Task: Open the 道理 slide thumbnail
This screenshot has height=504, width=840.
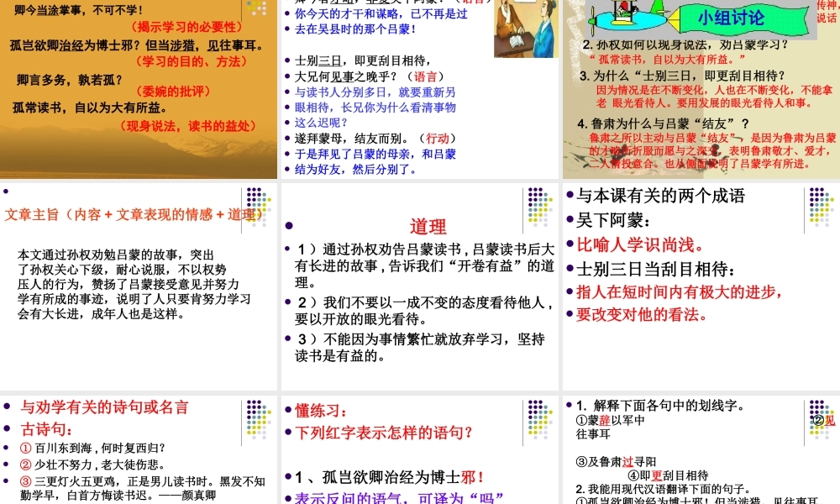Action: click(419, 286)
